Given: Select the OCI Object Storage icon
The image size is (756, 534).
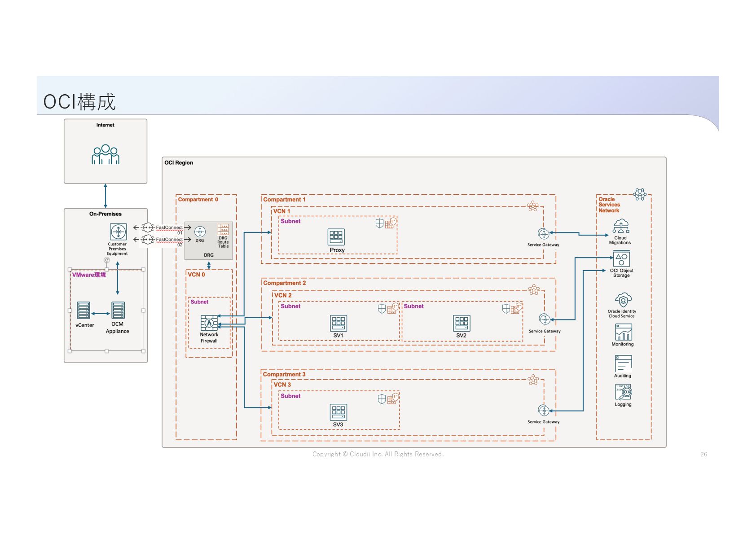Looking at the screenshot, I should pyautogui.click(x=622, y=259).
